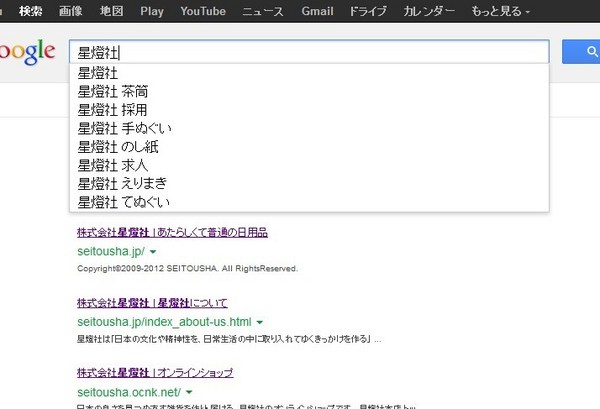This screenshot has height=409, width=600.
Task: Open 画像 in the top navigation bar
Action: pyautogui.click(x=70, y=11)
